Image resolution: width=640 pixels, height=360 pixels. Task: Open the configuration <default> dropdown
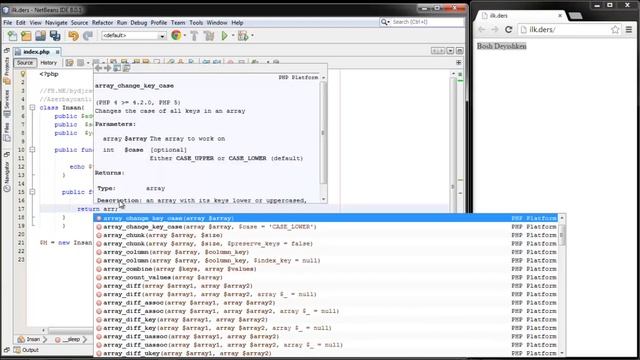[133, 36]
